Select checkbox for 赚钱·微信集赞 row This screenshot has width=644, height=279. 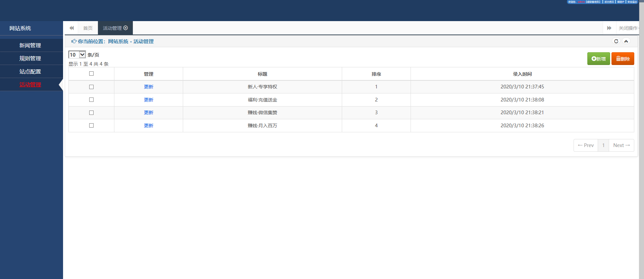[x=91, y=113]
